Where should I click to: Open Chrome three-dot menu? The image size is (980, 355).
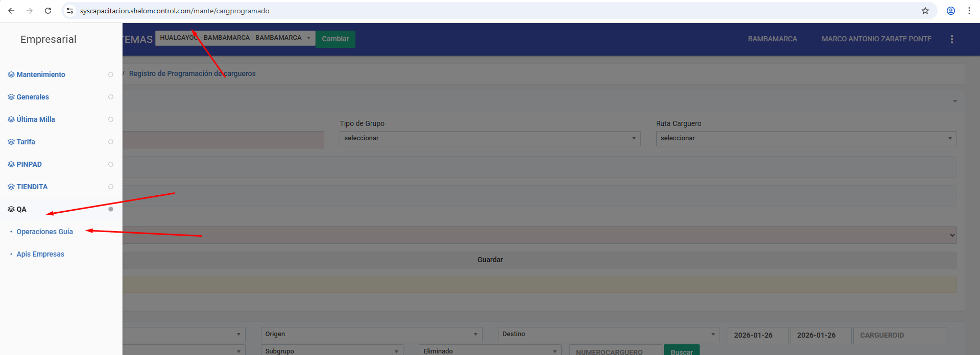tap(969, 11)
